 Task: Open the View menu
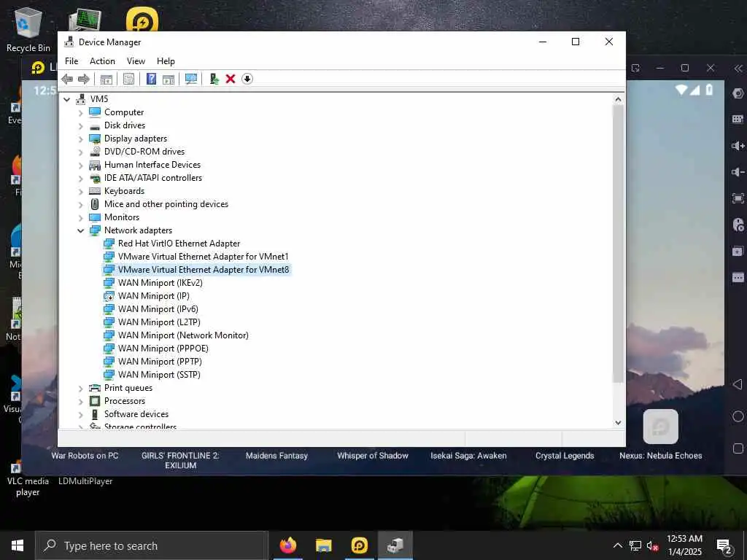point(136,61)
